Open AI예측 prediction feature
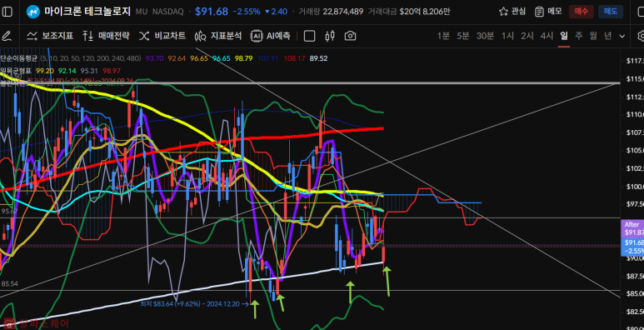The height and width of the screenshot is (330, 644). click(271, 36)
